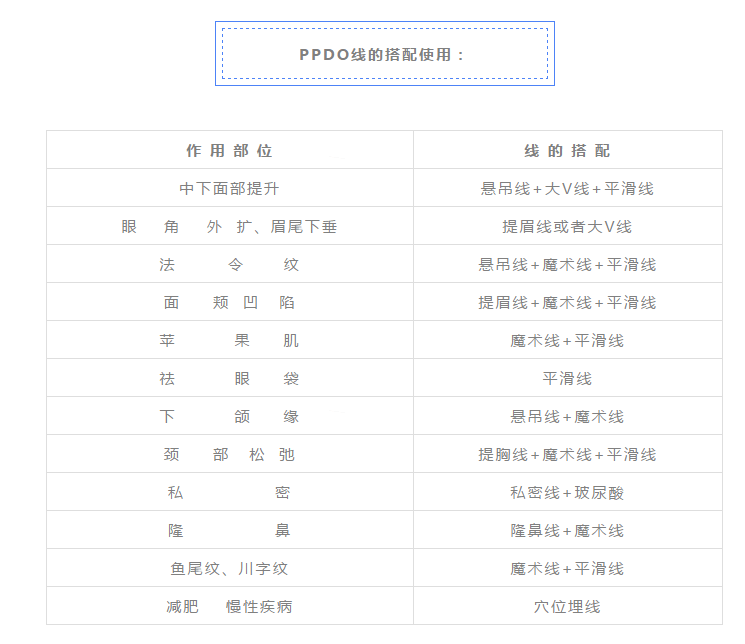Select the '隆鼻' row label
745x644 pixels.
pyautogui.click(x=229, y=531)
